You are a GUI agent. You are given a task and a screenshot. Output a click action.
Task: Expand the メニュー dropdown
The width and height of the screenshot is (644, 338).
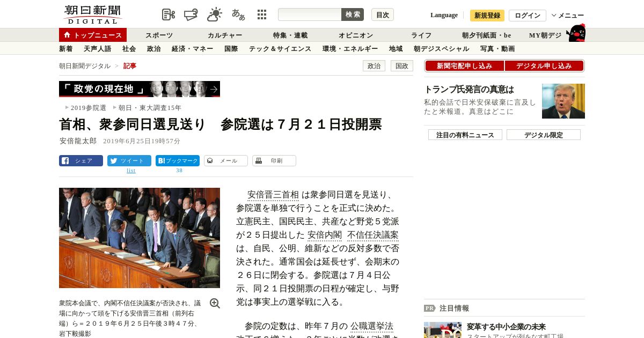coord(568,16)
